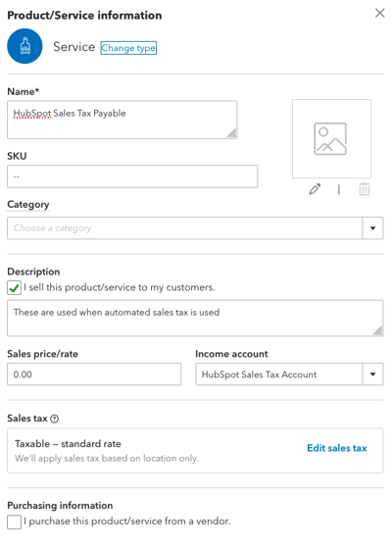392x547 pixels.
Task: Close the Product/Service information panel
Action: point(380,14)
